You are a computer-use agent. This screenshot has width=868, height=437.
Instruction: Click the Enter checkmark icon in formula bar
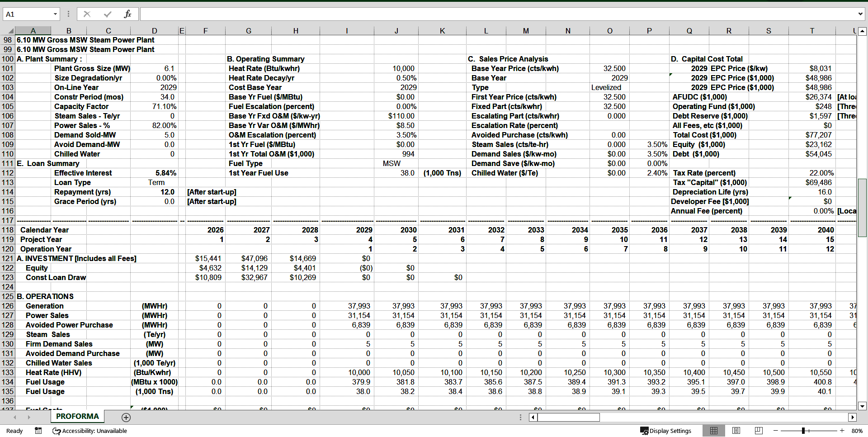[107, 14]
